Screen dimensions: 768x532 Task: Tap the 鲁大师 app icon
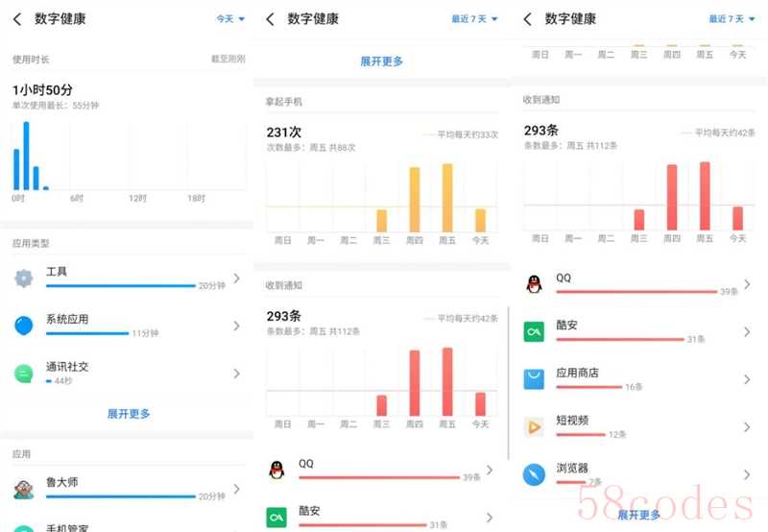point(23,489)
